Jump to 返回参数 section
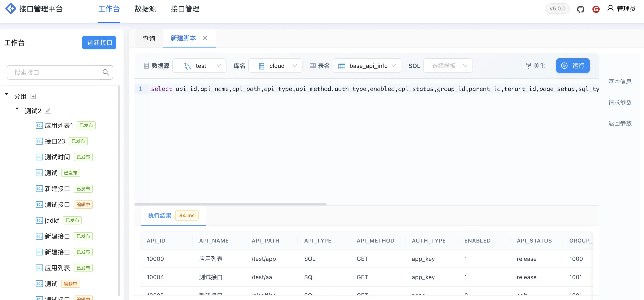The height and width of the screenshot is (300, 644). [x=620, y=123]
